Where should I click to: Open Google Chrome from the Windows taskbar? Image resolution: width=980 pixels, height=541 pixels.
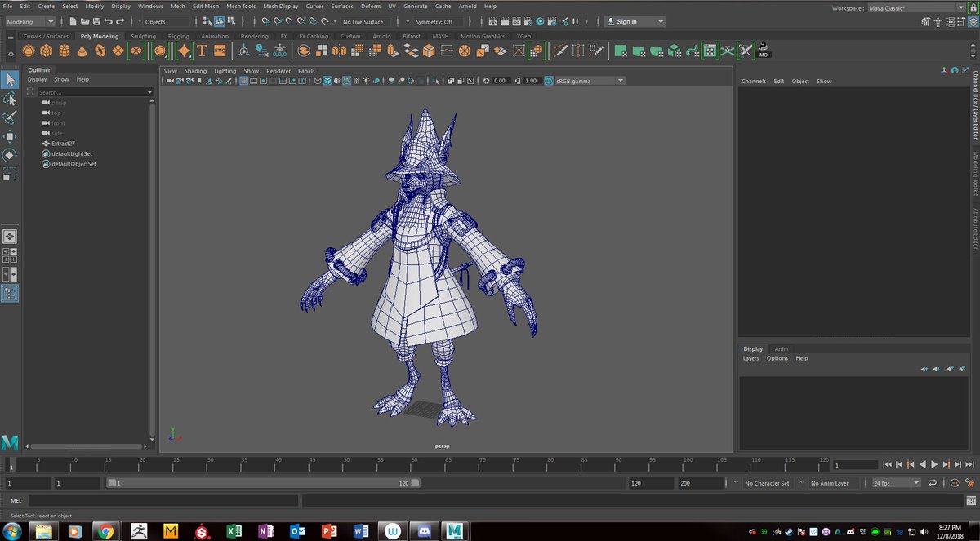point(105,531)
